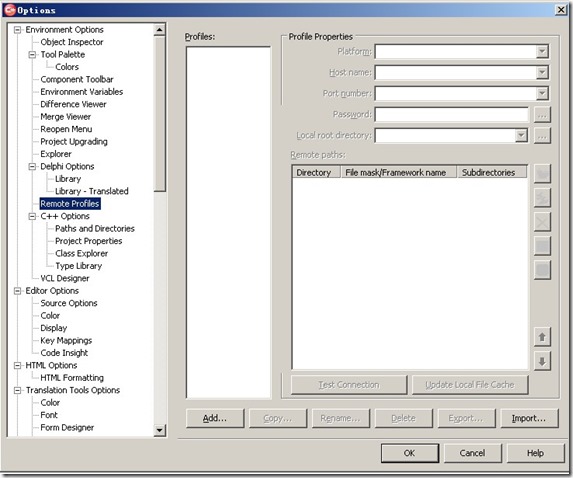The image size is (573, 478).
Task: Click the Test Connection button
Action: pos(349,385)
